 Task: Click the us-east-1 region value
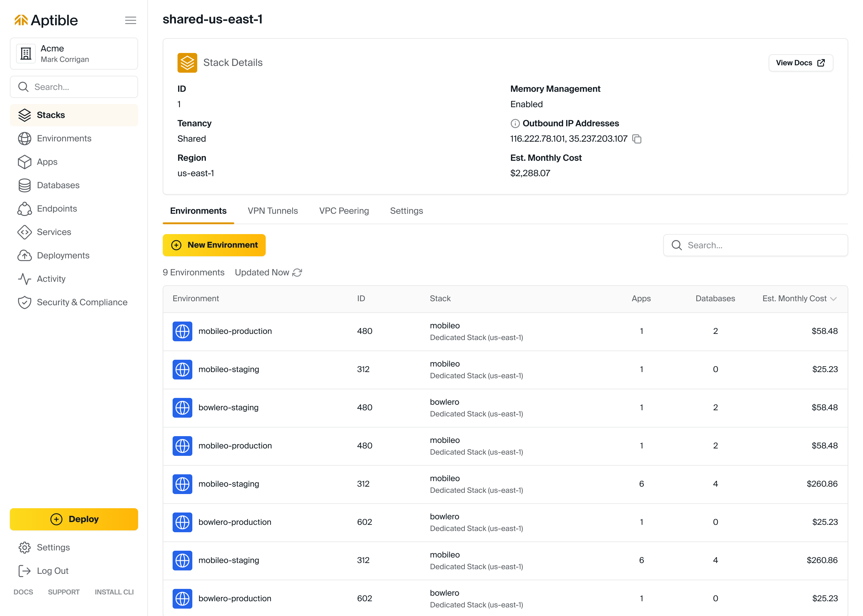[195, 173]
